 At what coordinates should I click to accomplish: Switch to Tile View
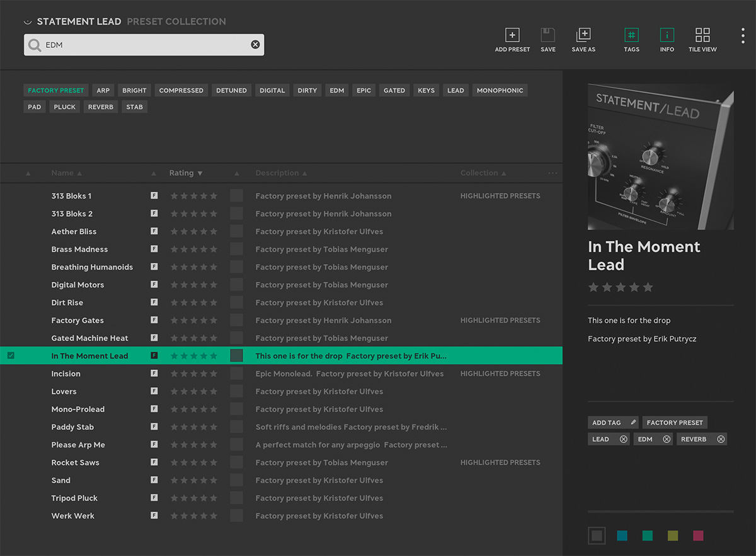(x=702, y=36)
